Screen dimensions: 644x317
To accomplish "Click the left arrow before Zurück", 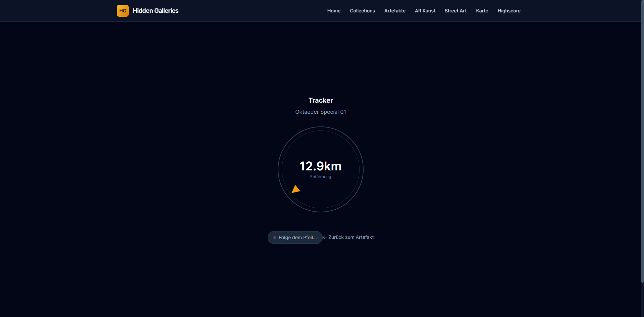I will pos(325,237).
